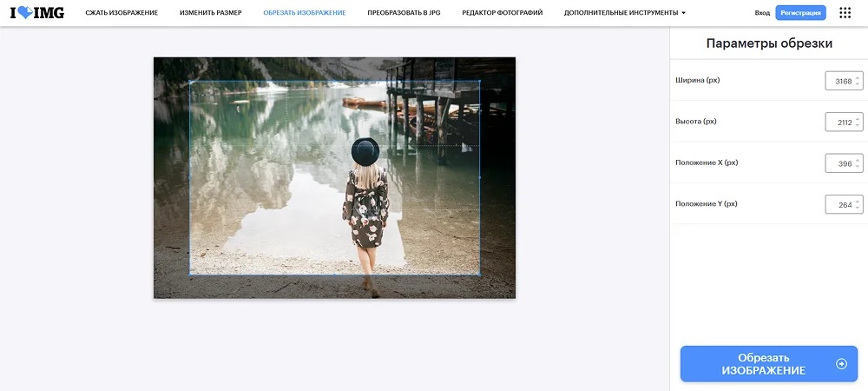Screen dimensions: 868x391
Task: Open Преобразовать в JPG tool
Action: coord(404,13)
